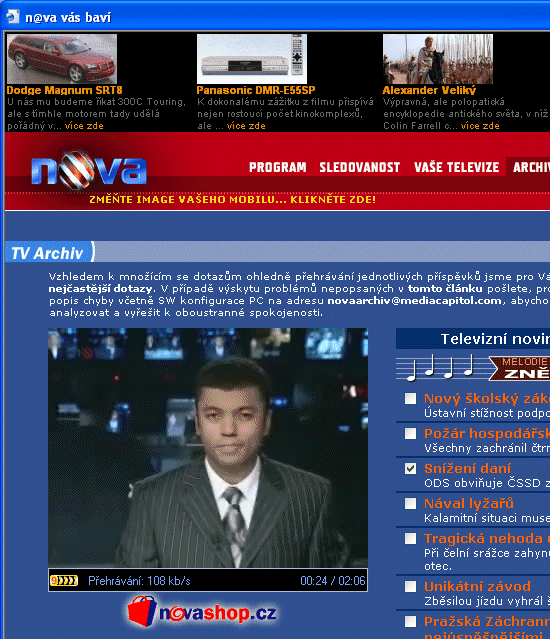Follow the 'nejčastější dotazy' link
Screen dimensions: 550x639
[101, 289]
